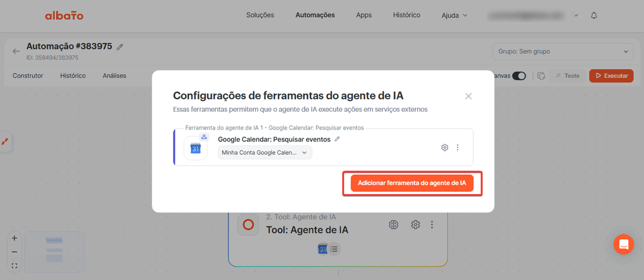Open the Apps menu item
The height and width of the screenshot is (280, 644).
(x=364, y=15)
